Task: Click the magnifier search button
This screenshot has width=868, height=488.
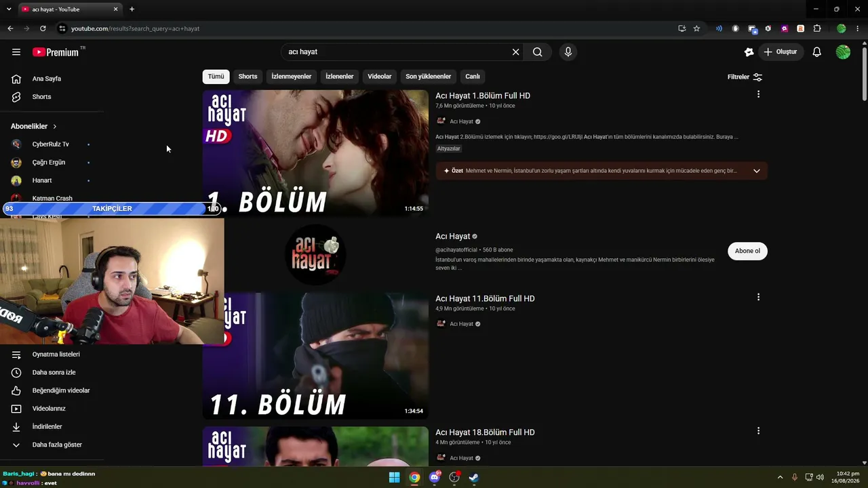Action: 537,52
